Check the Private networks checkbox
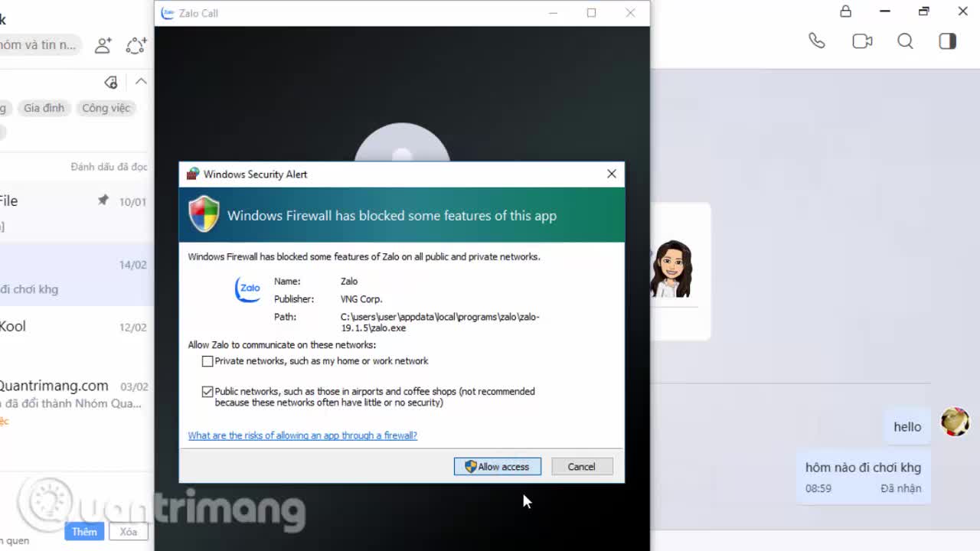This screenshot has height=551, width=980. pos(207,361)
